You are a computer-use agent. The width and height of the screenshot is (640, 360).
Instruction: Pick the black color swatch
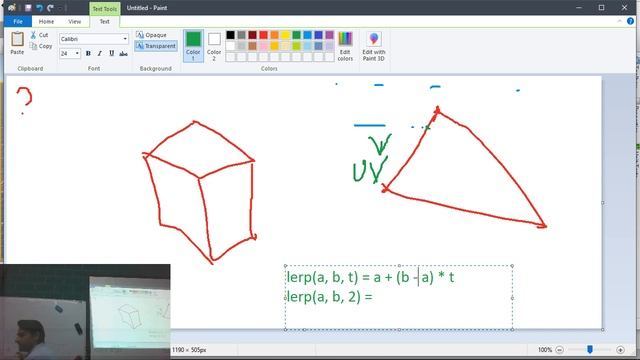(x=231, y=35)
